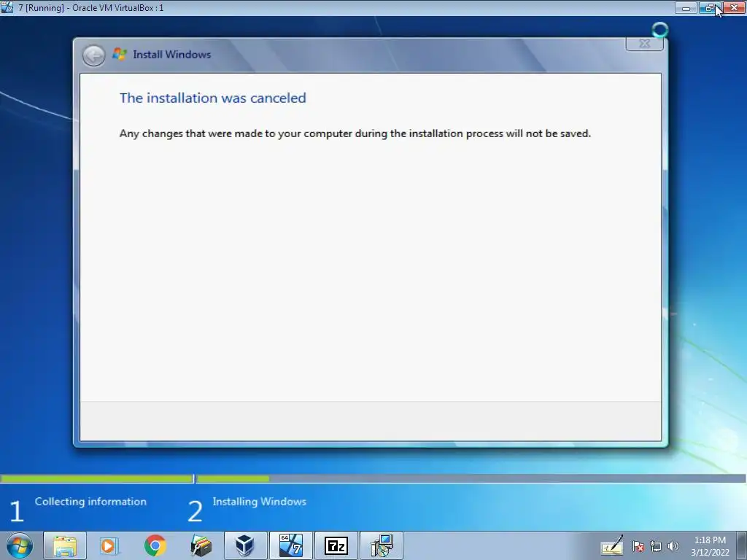The width and height of the screenshot is (747, 560).
Task: Click the 'Collecting information' step label
Action: point(90,502)
